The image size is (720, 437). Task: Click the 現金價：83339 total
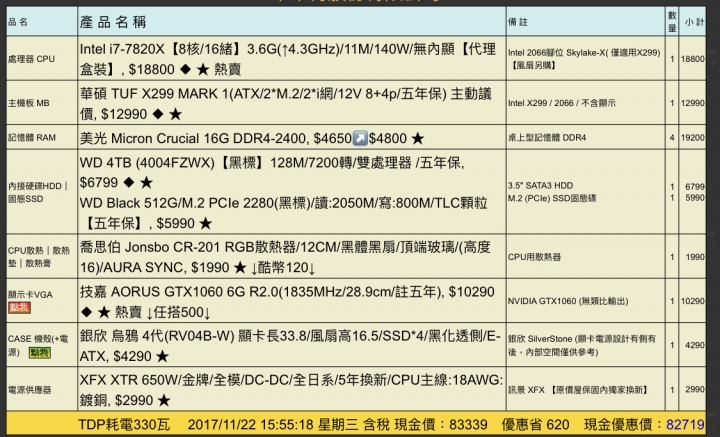(x=441, y=425)
